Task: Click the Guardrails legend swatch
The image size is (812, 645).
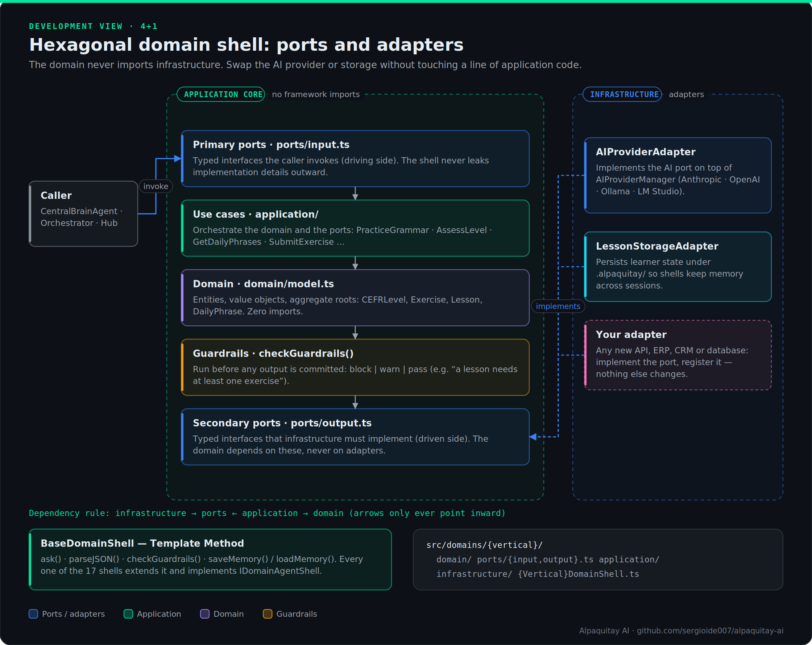Action: 268,614
